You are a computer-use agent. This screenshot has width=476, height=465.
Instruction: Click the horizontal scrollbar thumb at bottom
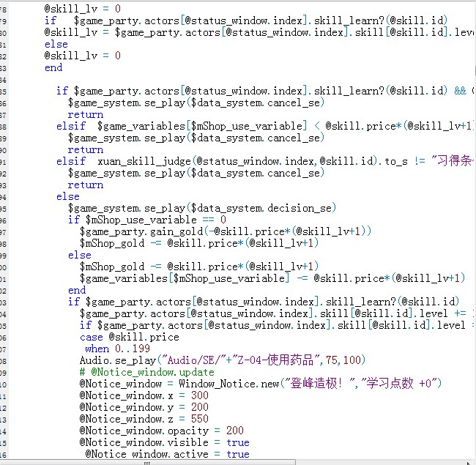(147, 463)
